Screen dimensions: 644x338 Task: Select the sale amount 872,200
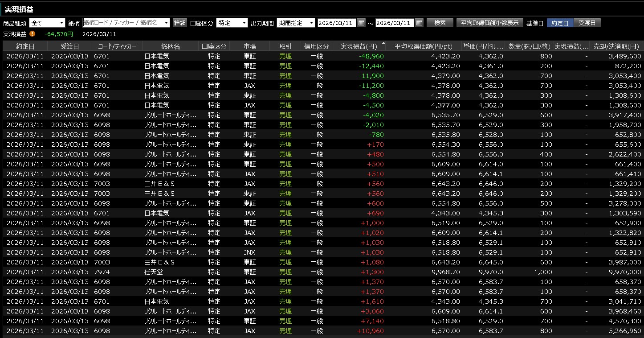[x=627, y=66]
